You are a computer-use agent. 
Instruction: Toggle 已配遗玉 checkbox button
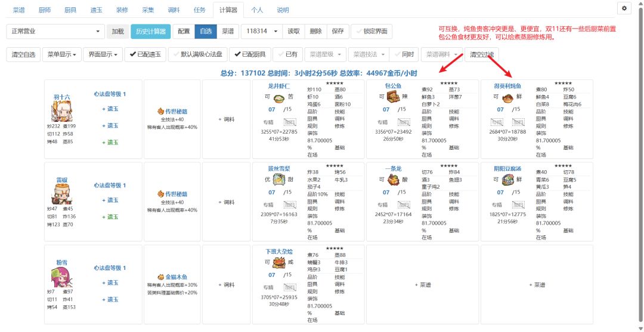(145, 54)
